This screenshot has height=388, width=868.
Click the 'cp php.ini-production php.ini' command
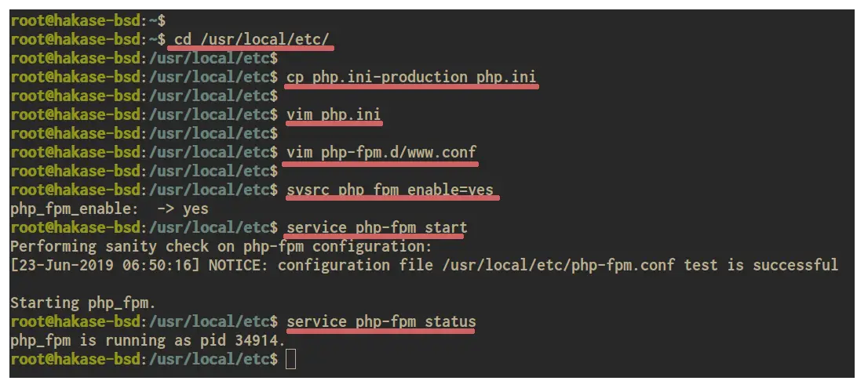[411, 77]
